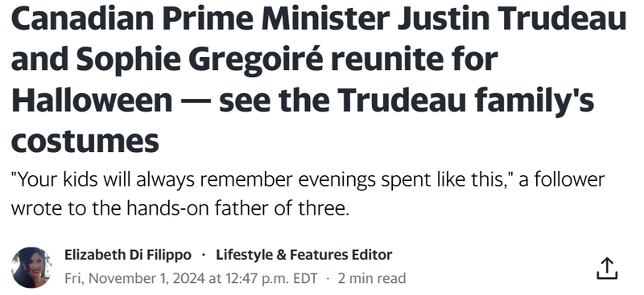The height and width of the screenshot is (295, 644).
Task: Click the share article upload icon
Action: 608,268
